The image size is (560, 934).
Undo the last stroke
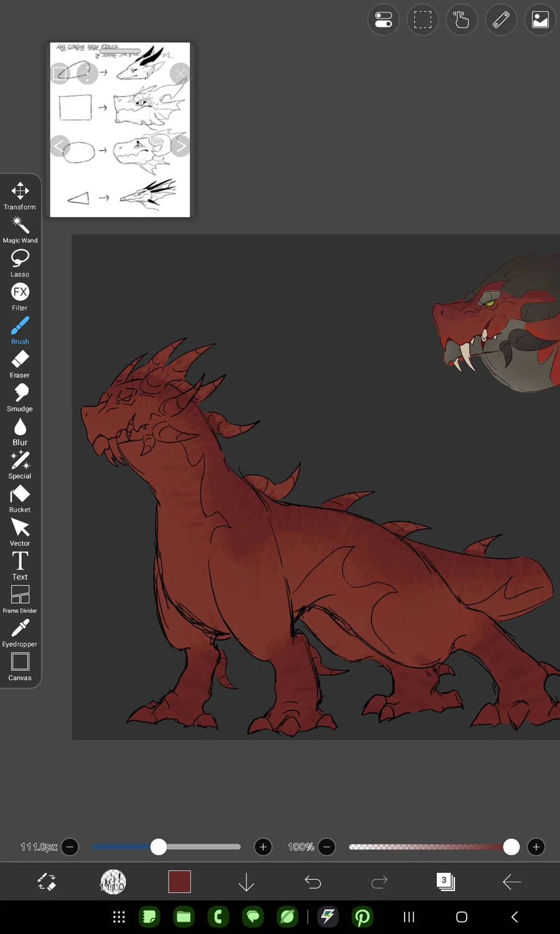(x=313, y=882)
